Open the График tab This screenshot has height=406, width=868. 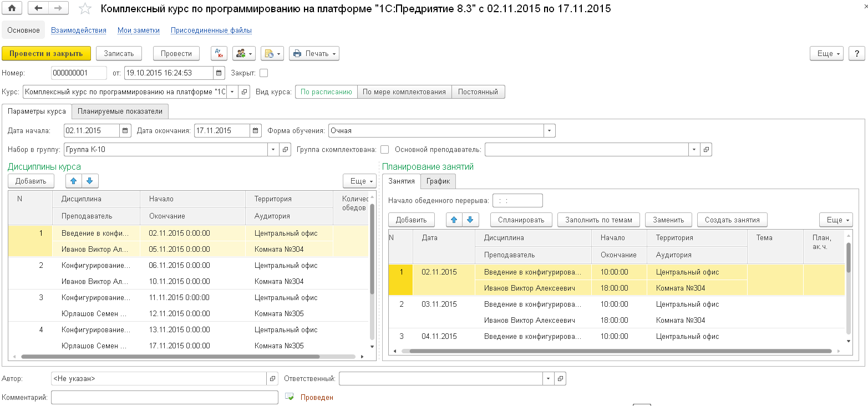coord(438,181)
